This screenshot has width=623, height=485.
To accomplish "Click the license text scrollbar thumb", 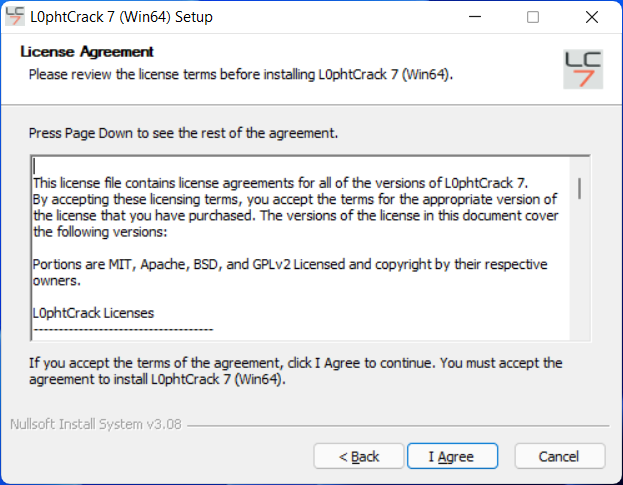I will coord(580,188).
